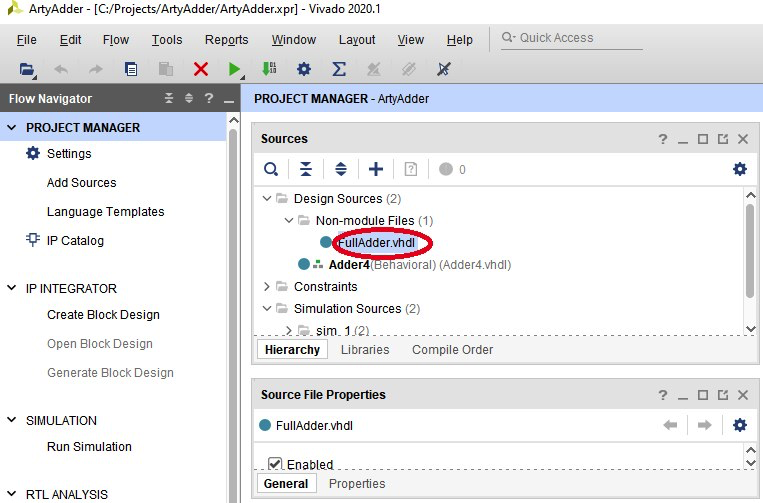Viewport: 763px width, 503px height.
Task: Open Sources panel help question mark
Action: (662, 139)
